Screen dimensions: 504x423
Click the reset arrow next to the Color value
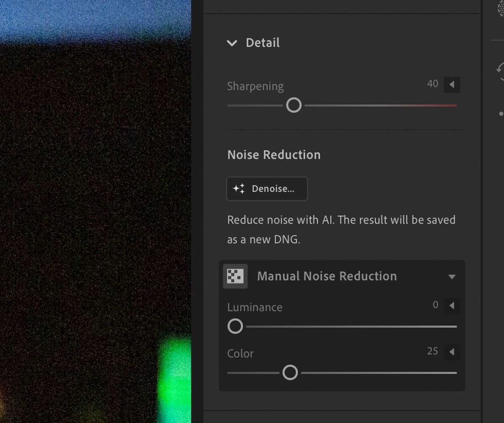pyautogui.click(x=452, y=352)
